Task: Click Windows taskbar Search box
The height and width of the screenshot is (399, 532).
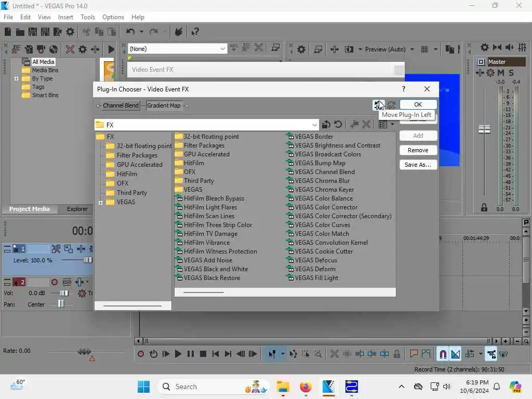Action: (214, 387)
